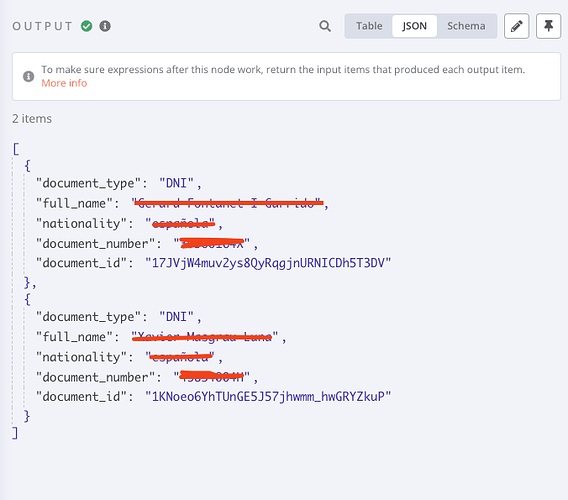Click the green success checkmark icon
Image resolution: width=568 pixels, height=500 pixels.
click(x=87, y=26)
